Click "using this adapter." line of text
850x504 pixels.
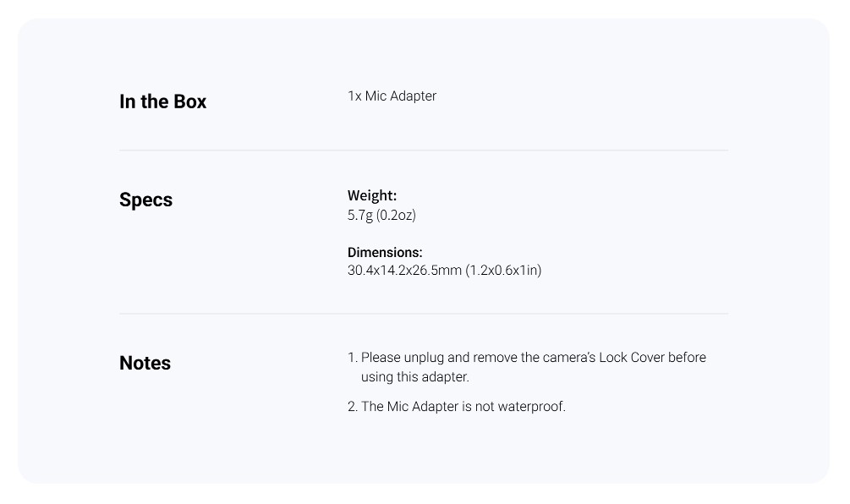pos(414,376)
